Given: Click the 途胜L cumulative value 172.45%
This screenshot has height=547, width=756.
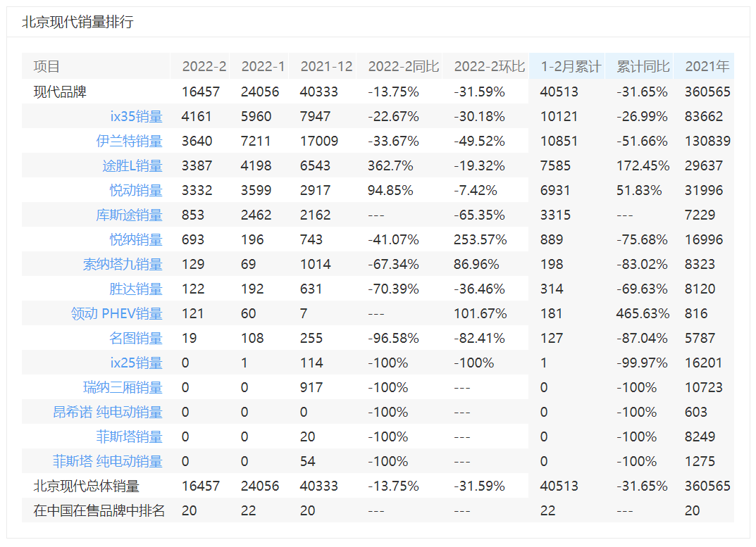Looking at the screenshot, I should (x=643, y=165).
